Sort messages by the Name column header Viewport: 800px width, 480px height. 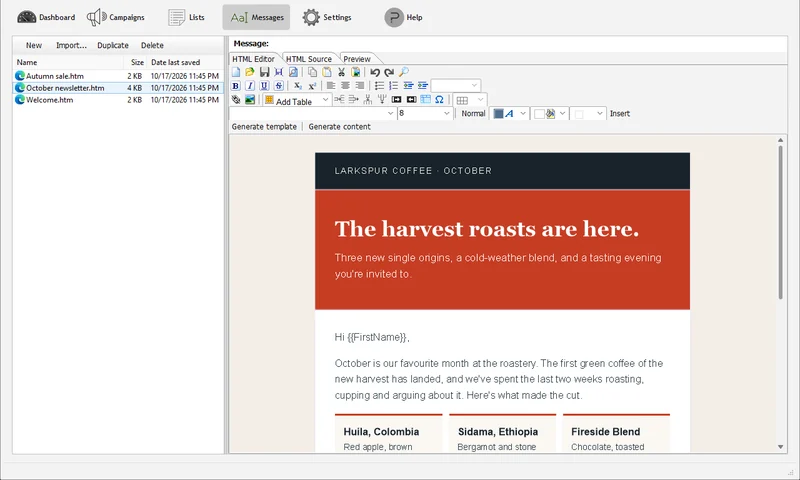point(68,62)
